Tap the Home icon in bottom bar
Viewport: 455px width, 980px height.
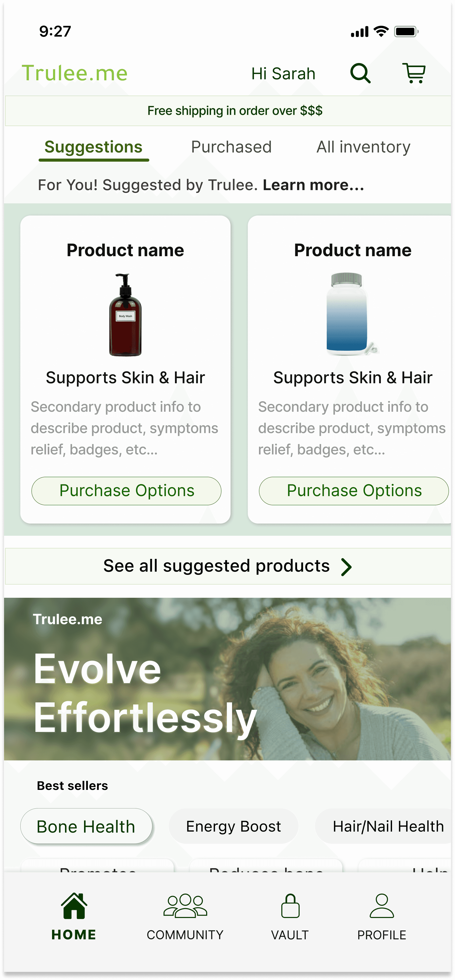pyautogui.click(x=74, y=906)
